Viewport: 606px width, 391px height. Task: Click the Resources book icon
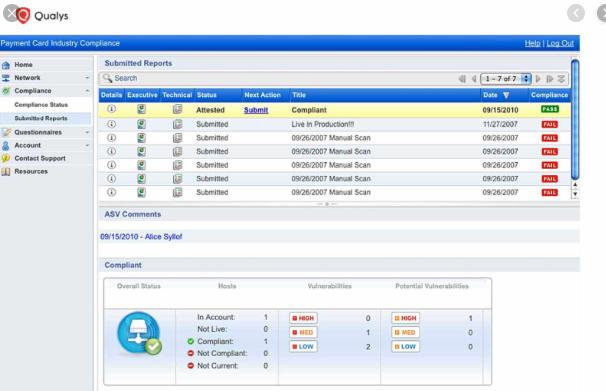pos(6,172)
